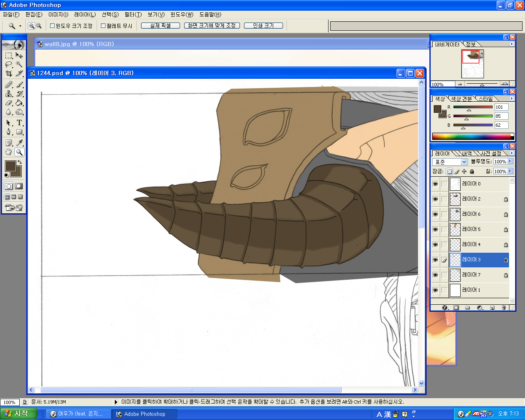The height and width of the screenshot is (420, 525).
Task: Open color palette options menu arrow
Action: pyautogui.click(x=512, y=98)
